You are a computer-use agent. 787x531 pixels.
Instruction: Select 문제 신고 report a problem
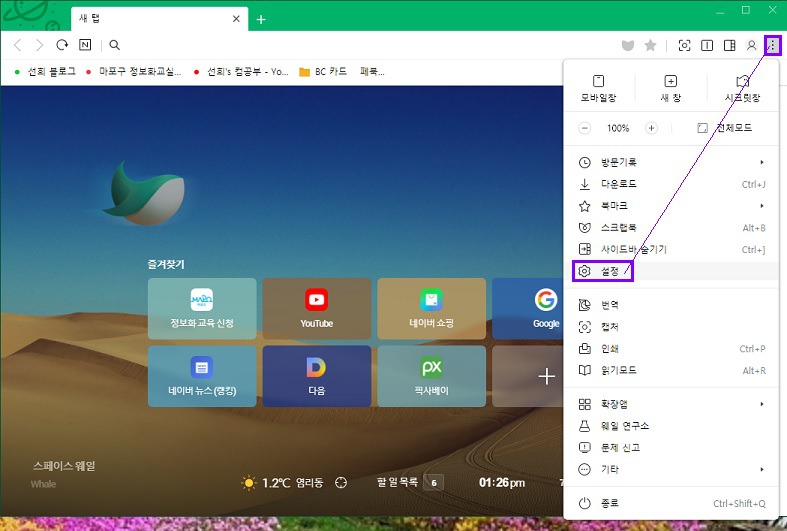coord(671,448)
